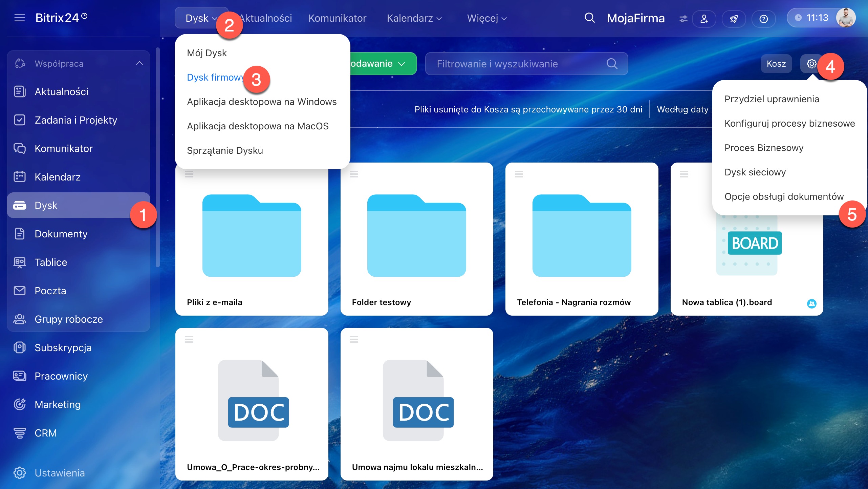Image resolution: width=868 pixels, height=489 pixels.
Task: Open the help question mark icon
Action: point(763,19)
